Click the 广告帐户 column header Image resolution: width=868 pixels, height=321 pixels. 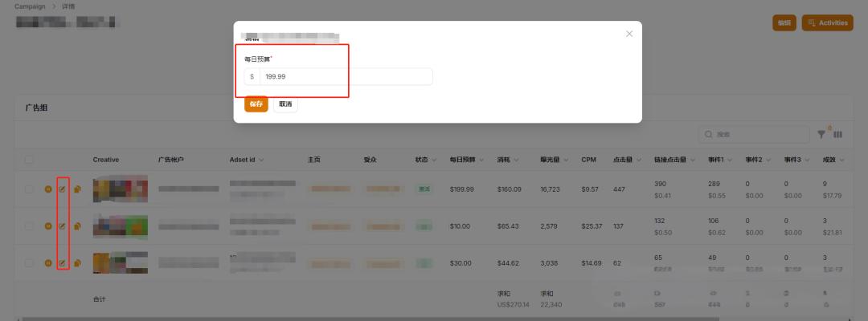[170, 160]
